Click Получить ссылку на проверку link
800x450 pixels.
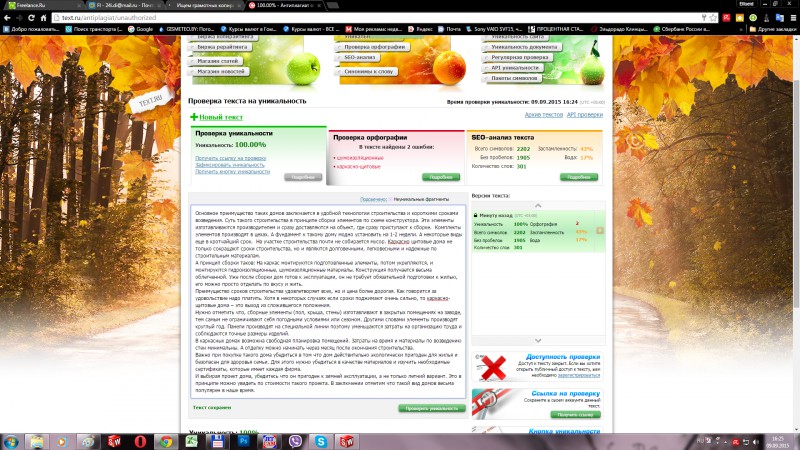230,158
